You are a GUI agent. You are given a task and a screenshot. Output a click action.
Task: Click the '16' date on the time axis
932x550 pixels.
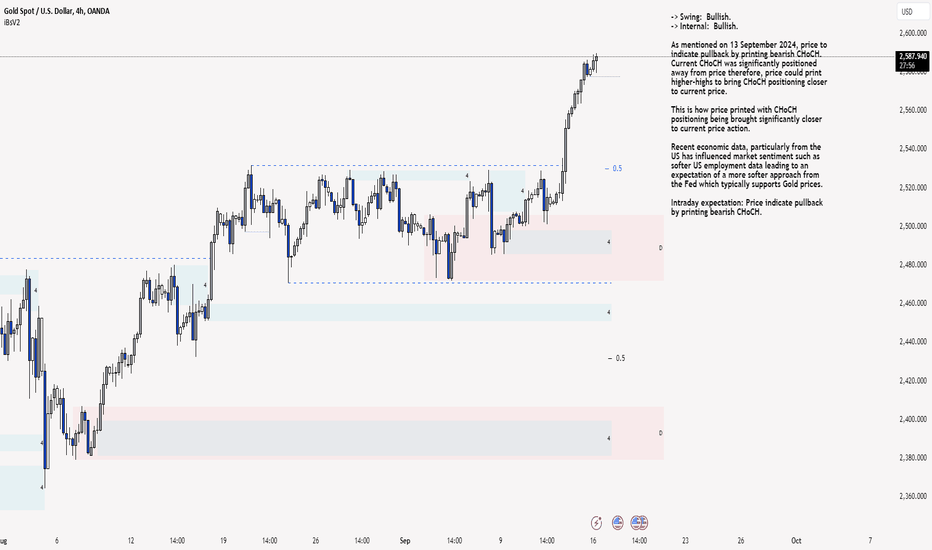coord(593,540)
